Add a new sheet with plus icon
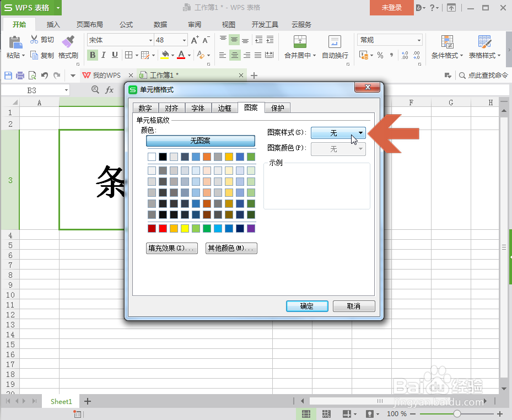512x420 pixels. 88,401
